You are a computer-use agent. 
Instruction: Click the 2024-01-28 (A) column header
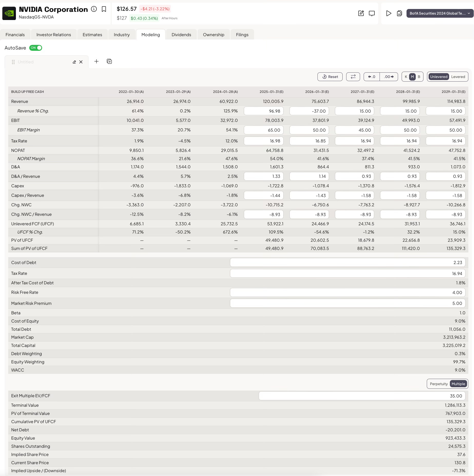(x=225, y=92)
